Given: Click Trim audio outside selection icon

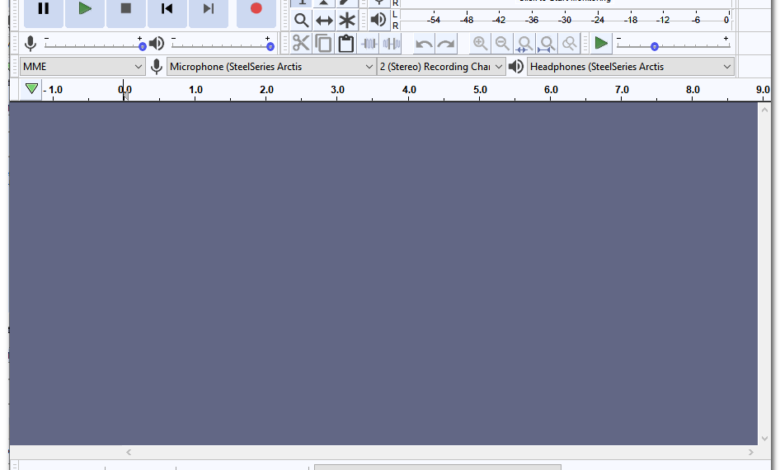Looking at the screenshot, I should coord(369,44).
